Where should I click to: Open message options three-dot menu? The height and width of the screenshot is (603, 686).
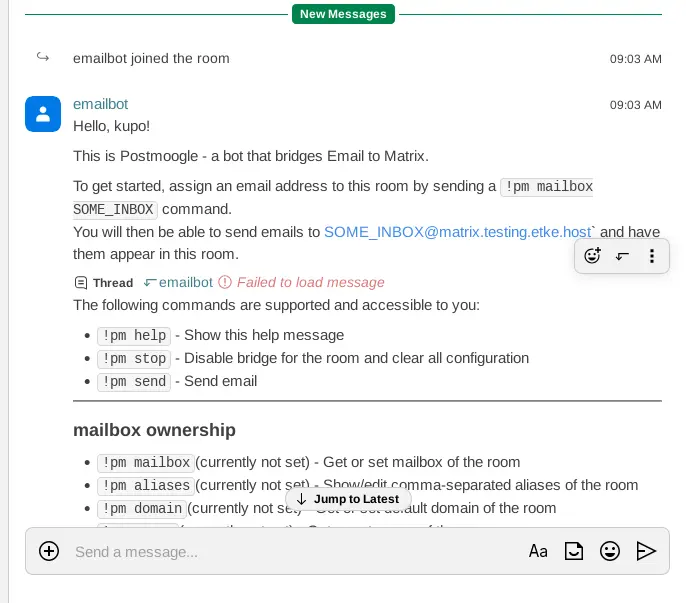[652, 256]
